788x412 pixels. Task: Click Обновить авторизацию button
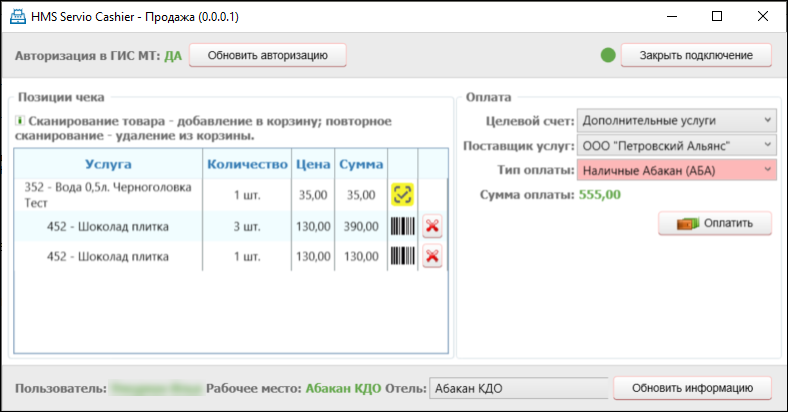pyautogui.click(x=267, y=55)
